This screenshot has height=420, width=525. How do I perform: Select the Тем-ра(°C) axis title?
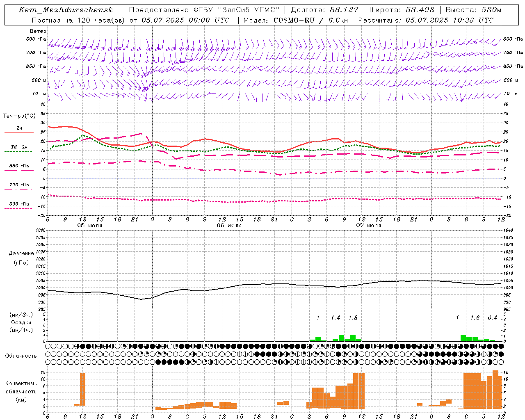[19, 116]
